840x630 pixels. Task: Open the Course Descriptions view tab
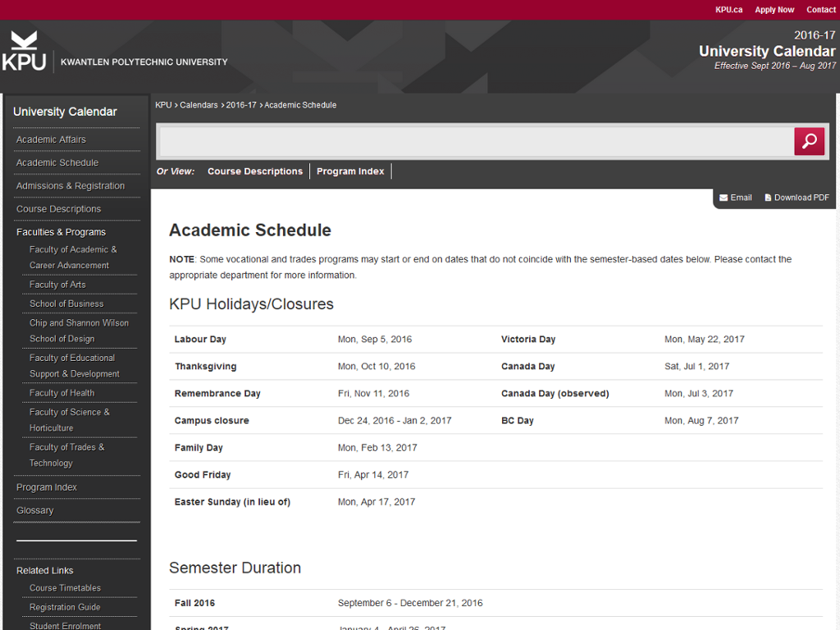tap(255, 171)
